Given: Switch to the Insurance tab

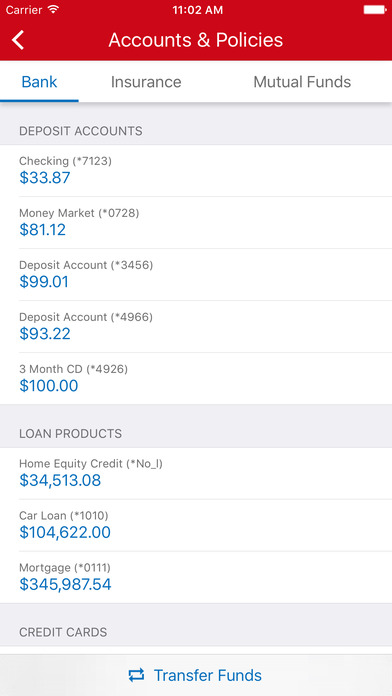Looking at the screenshot, I should coord(146,82).
